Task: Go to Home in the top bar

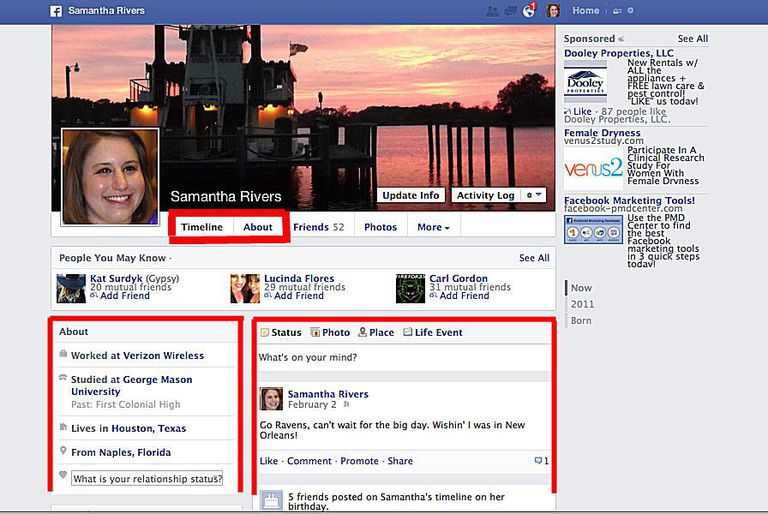Action: 585,10
